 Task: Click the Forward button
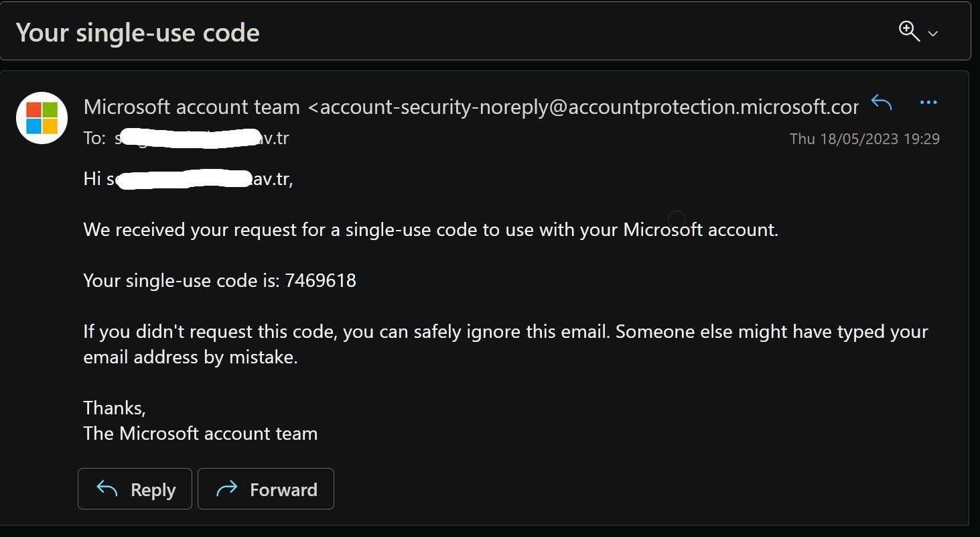click(x=266, y=489)
